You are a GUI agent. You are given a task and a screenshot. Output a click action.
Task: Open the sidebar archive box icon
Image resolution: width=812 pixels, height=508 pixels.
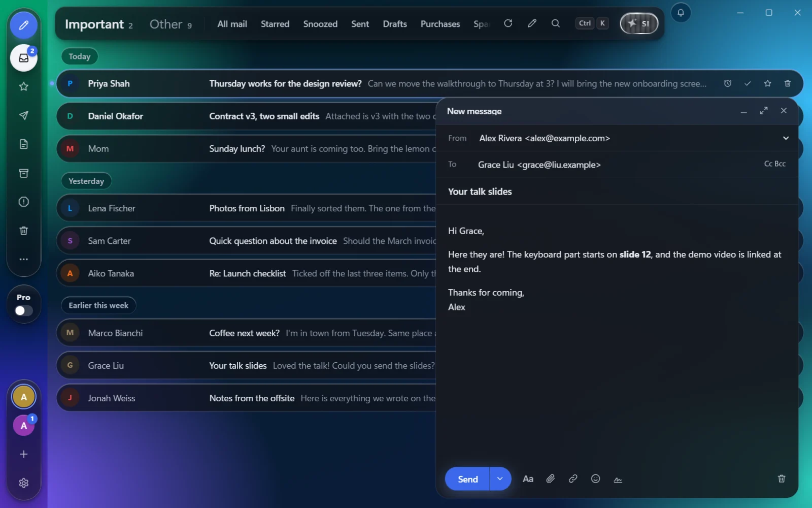[23, 173]
